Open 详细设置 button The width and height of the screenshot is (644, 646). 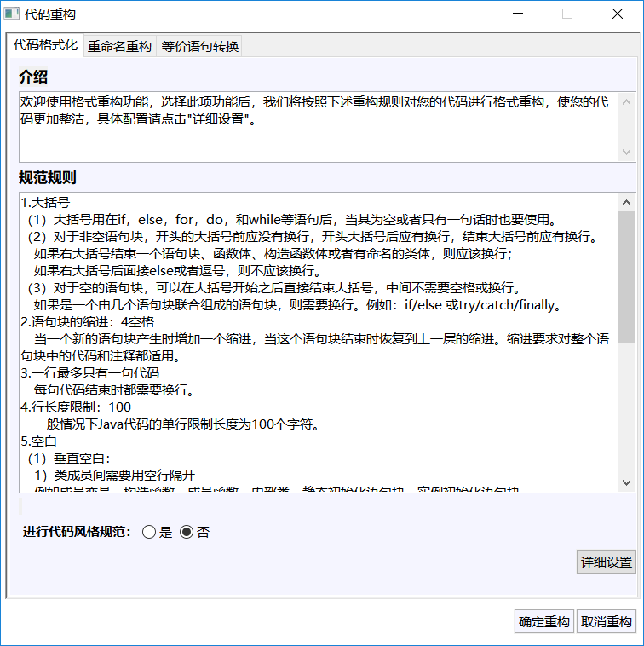607,562
